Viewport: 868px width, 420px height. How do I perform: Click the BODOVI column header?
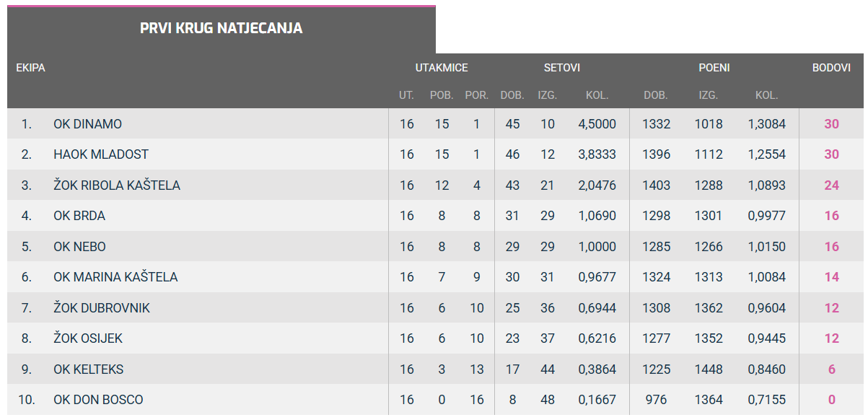coord(831,68)
